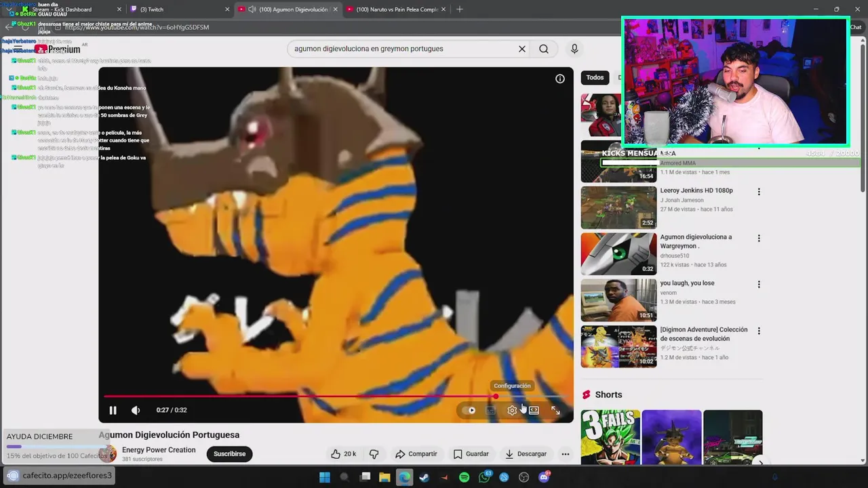Open the video info card icon

tap(560, 79)
